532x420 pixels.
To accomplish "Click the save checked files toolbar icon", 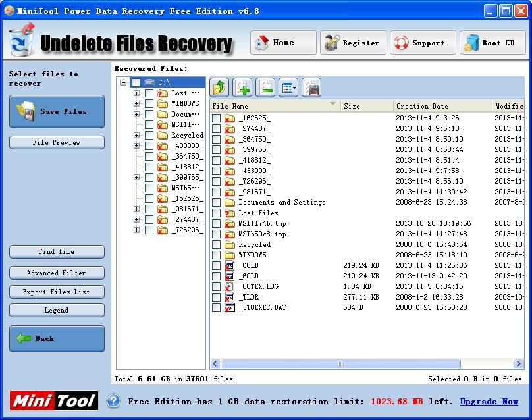I will tap(311, 88).
